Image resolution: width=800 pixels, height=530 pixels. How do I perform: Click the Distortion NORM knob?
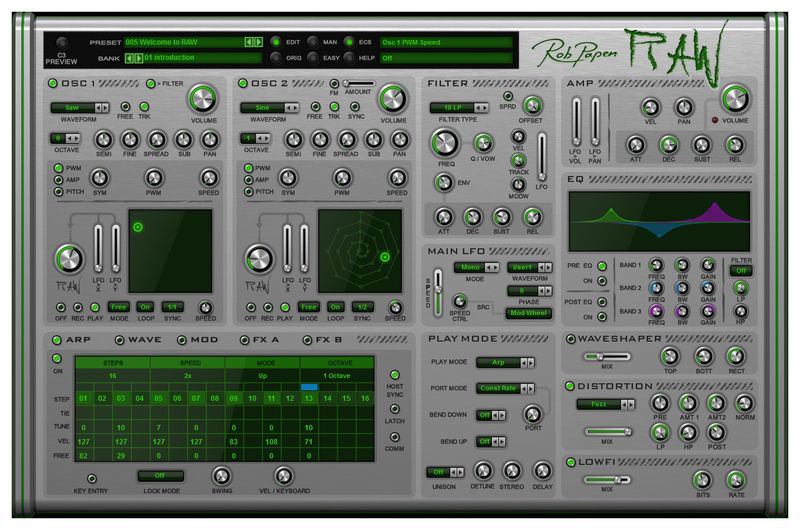pyautogui.click(x=744, y=403)
